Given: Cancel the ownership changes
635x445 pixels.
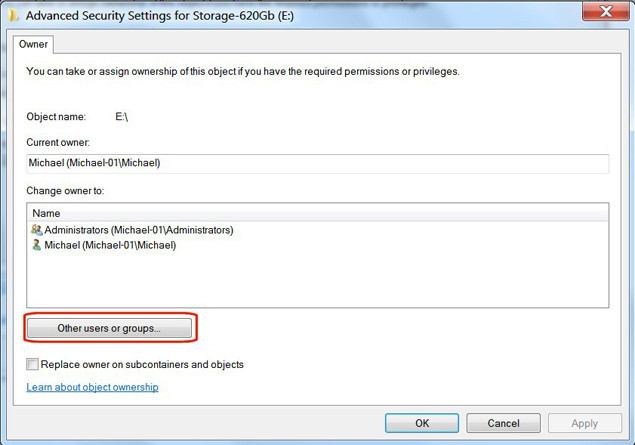Looking at the screenshot, I should 503,423.
